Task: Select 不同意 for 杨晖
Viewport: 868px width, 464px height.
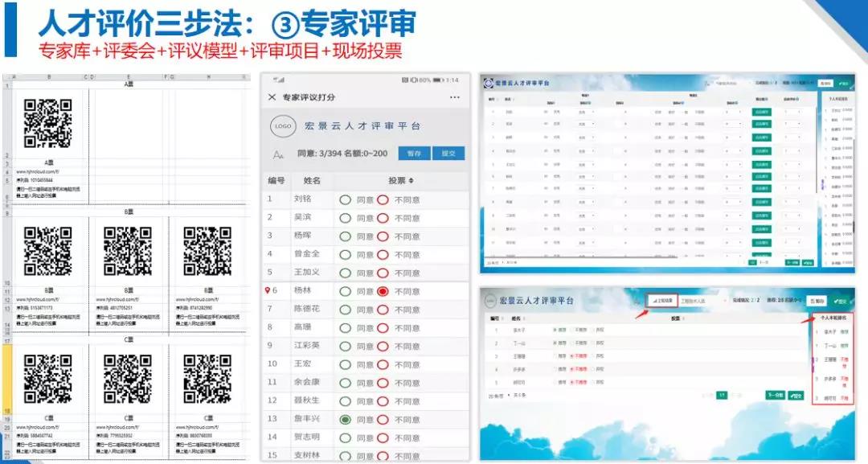Action: point(383,236)
